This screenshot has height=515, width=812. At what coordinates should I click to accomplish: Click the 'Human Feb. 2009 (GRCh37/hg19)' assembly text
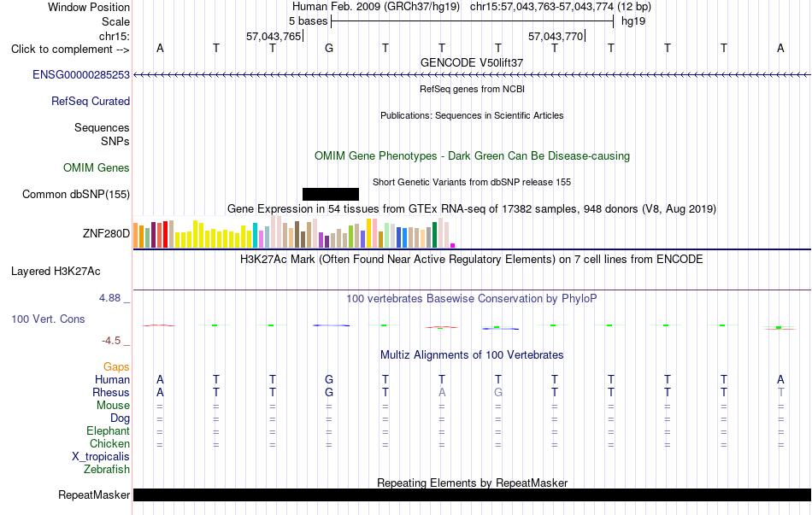coord(376,7)
